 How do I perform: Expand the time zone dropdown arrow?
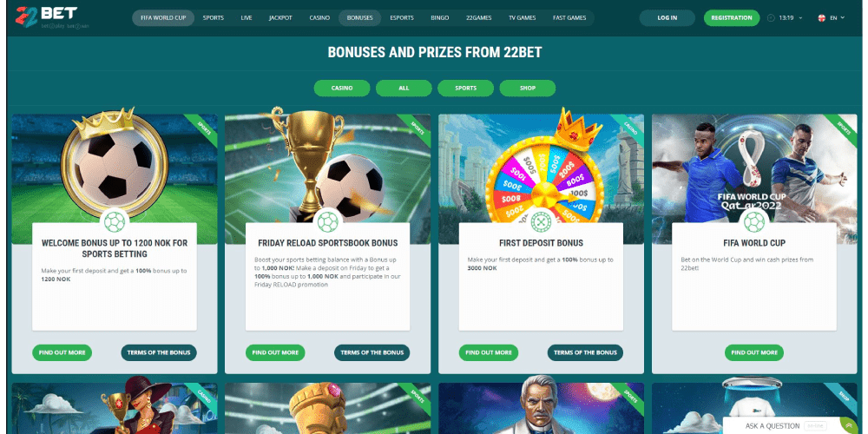pos(800,17)
